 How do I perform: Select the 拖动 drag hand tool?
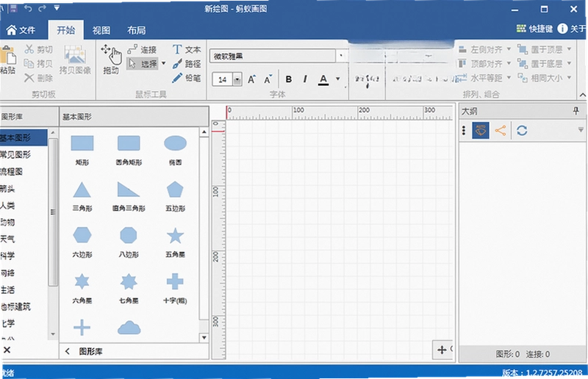[112, 59]
